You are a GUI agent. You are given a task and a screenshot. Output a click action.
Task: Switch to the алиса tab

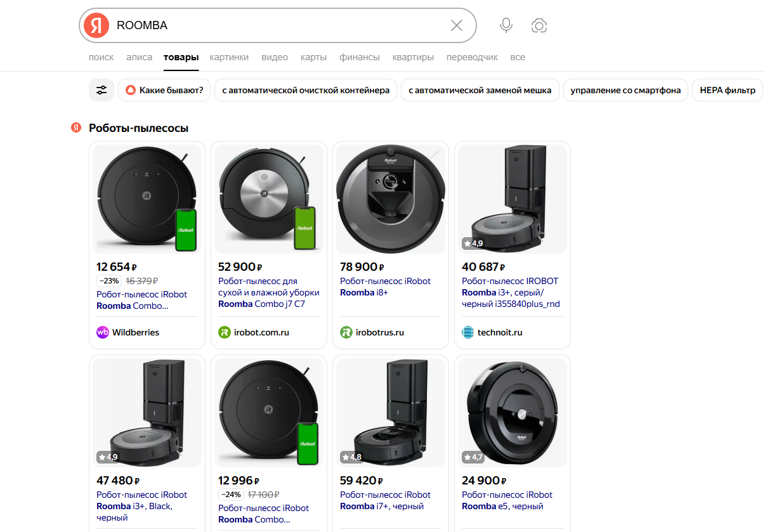tap(139, 57)
